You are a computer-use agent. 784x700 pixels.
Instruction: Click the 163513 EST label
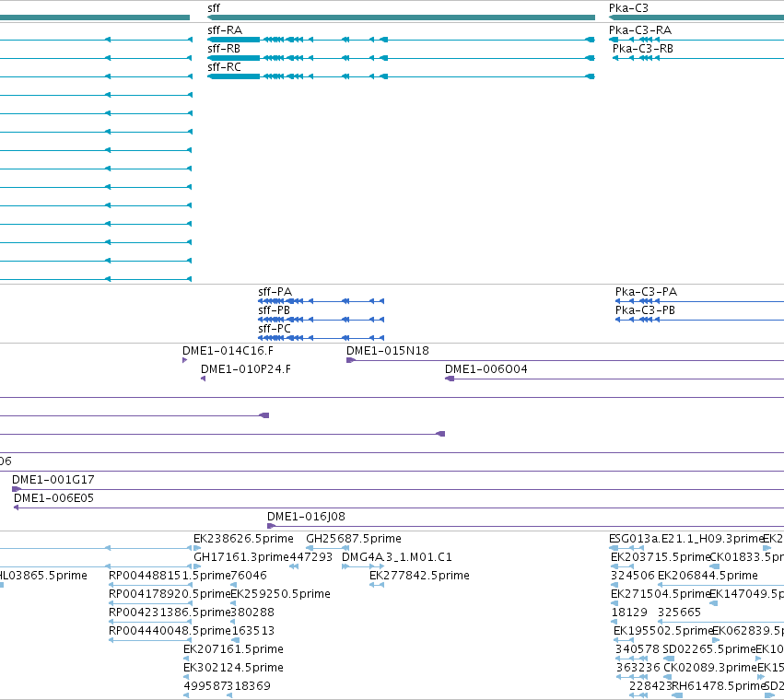tap(253, 631)
